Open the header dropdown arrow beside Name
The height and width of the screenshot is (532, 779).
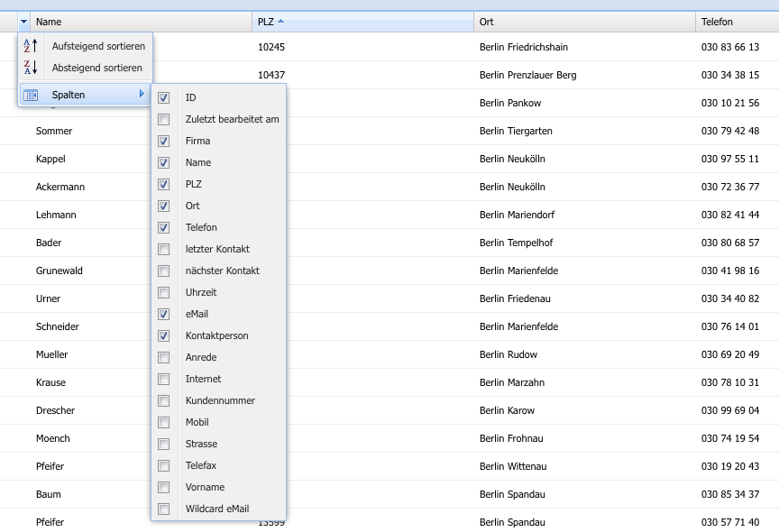23,22
